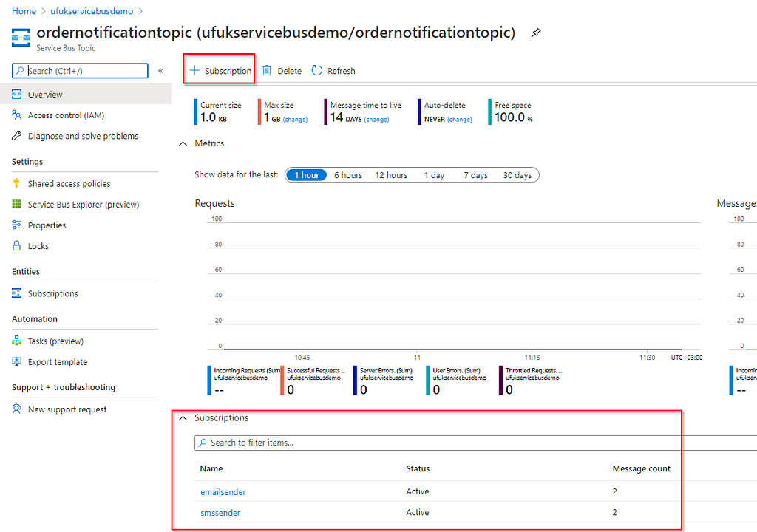Open the Overview menu item
Screen dimensions: 757x532
coord(86,94)
